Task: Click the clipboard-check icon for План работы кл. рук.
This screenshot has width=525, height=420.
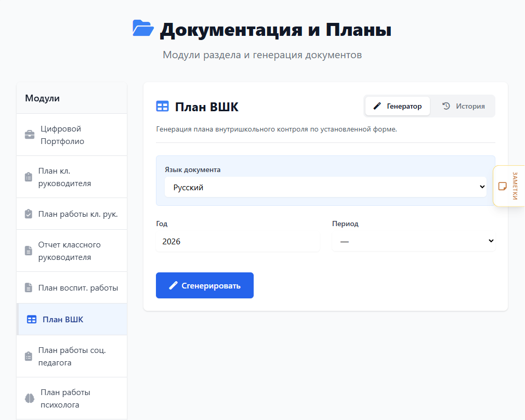Action: coord(29,214)
